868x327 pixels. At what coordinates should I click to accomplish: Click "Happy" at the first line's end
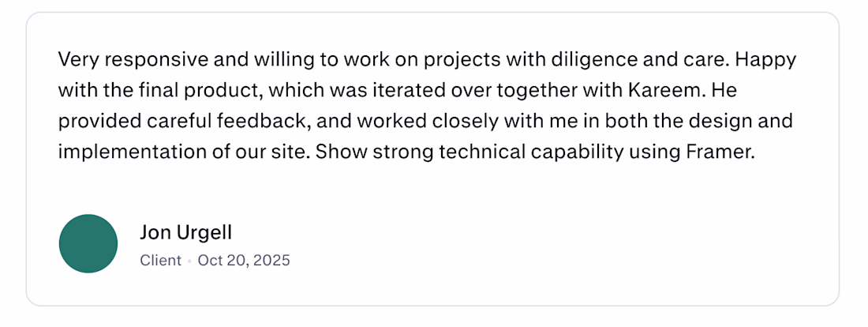pyautogui.click(x=769, y=60)
